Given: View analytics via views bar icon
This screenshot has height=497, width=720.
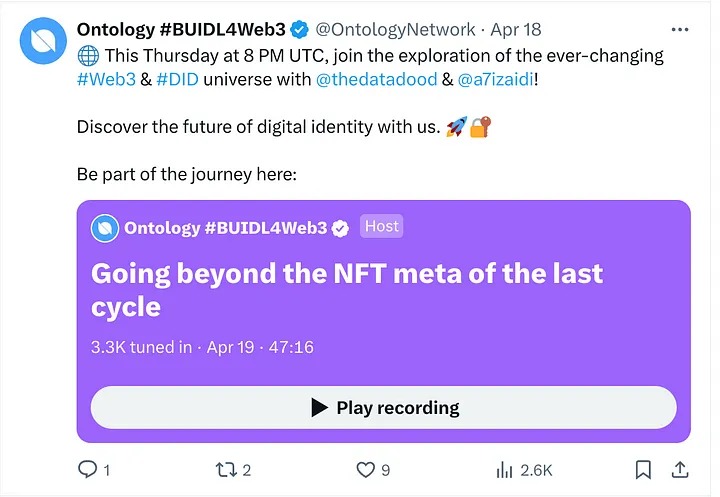Looking at the screenshot, I should click(x=504, y=468).
